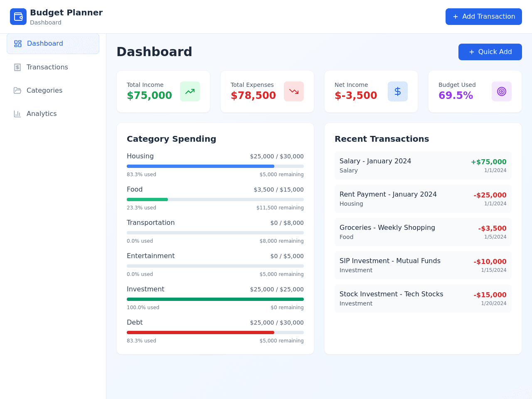This screenshot has width=532, height=399.
Task: Click the Category Spending heading
Action: click(x=171, y=139)
